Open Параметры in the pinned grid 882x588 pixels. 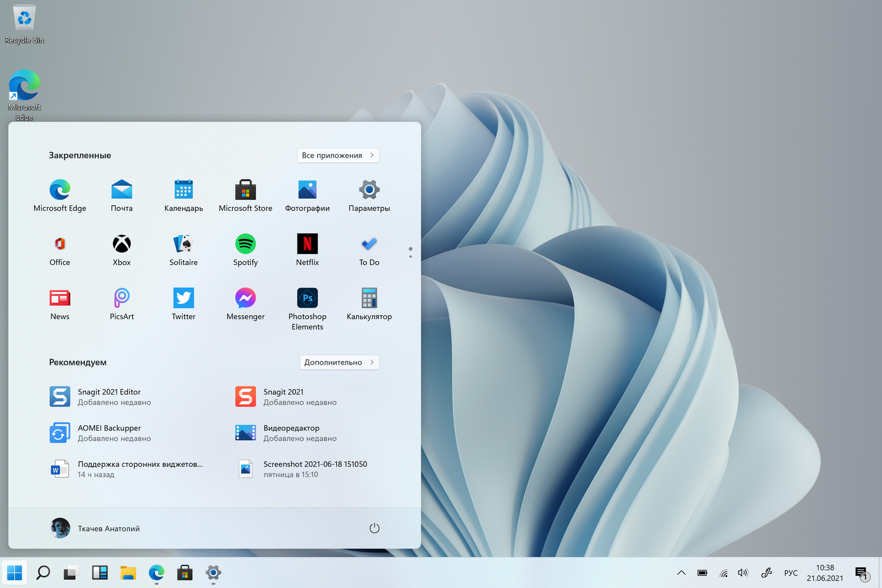pyautogui.click(x=369, y=196)
